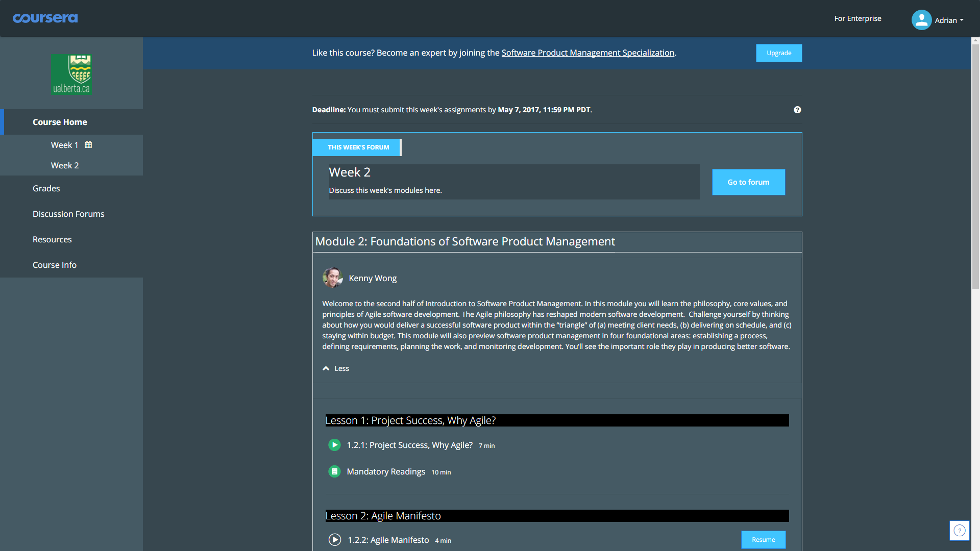The height and width of the screenshot is (551, 980).
Task: Go to Grades page
Action: point(46,188)
